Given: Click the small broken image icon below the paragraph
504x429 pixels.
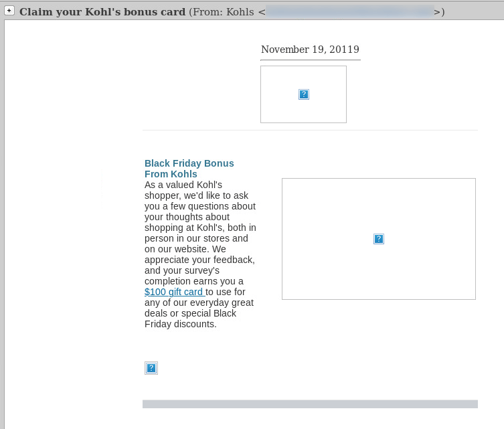Looking at the screenshot, I should click(151, 368).
